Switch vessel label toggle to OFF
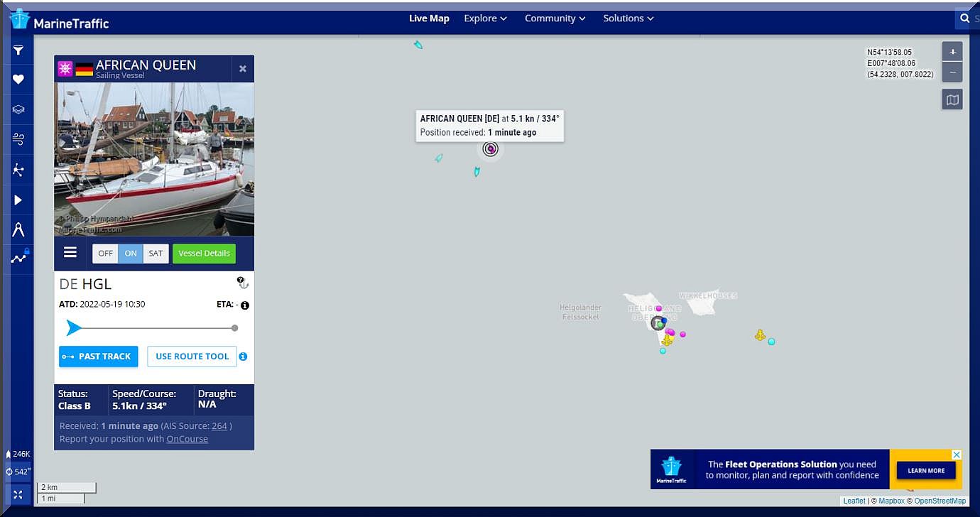This screenshot has height=517, width=980. click(x=105, y=254)
